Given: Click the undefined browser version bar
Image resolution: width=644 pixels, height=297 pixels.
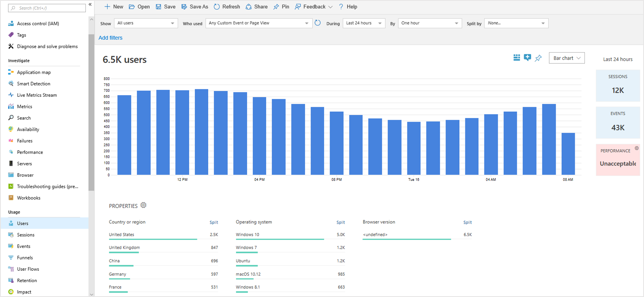Looking at the screenshot, I should [407, 239].
